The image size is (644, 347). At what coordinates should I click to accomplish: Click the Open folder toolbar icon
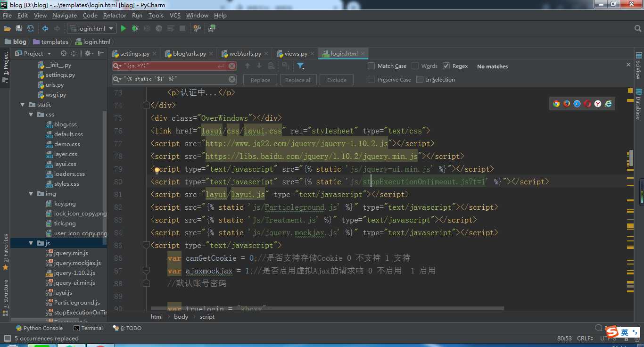pyautogui.click(x=7, y=29)
